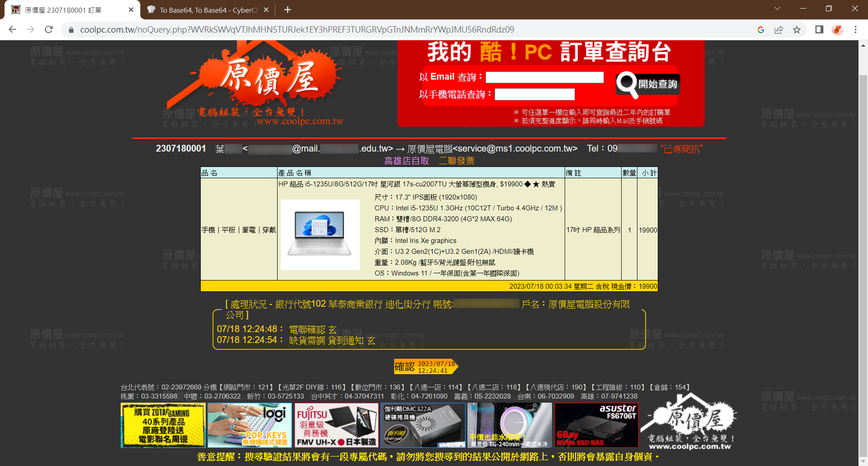Go back to the previous page
Viewport: 868px width, 466px height.
click(x=12, y=29)
